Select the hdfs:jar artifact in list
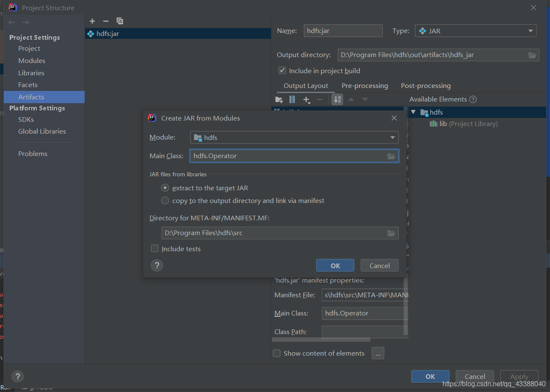Screen dimensions: 550x392 (178, 33)
